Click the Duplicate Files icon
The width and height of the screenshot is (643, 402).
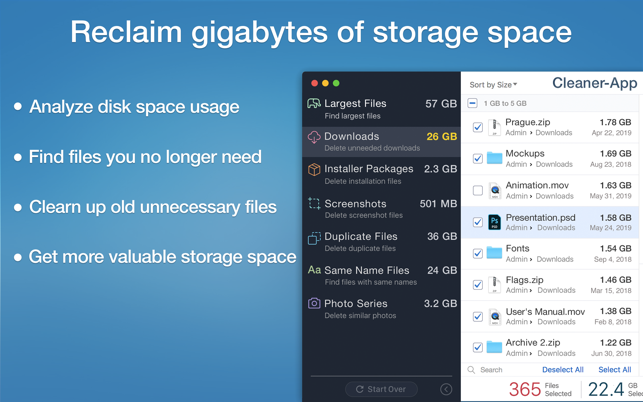pos(314,238)
